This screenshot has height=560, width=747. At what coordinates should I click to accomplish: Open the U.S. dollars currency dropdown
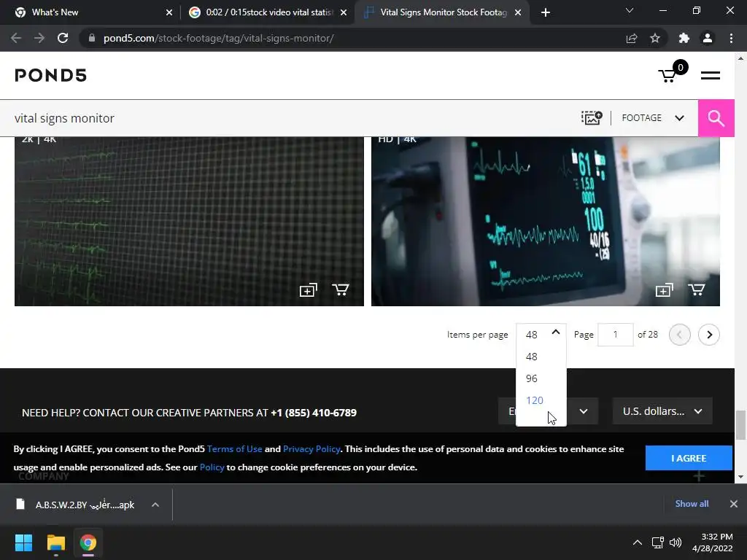[662, 411]
